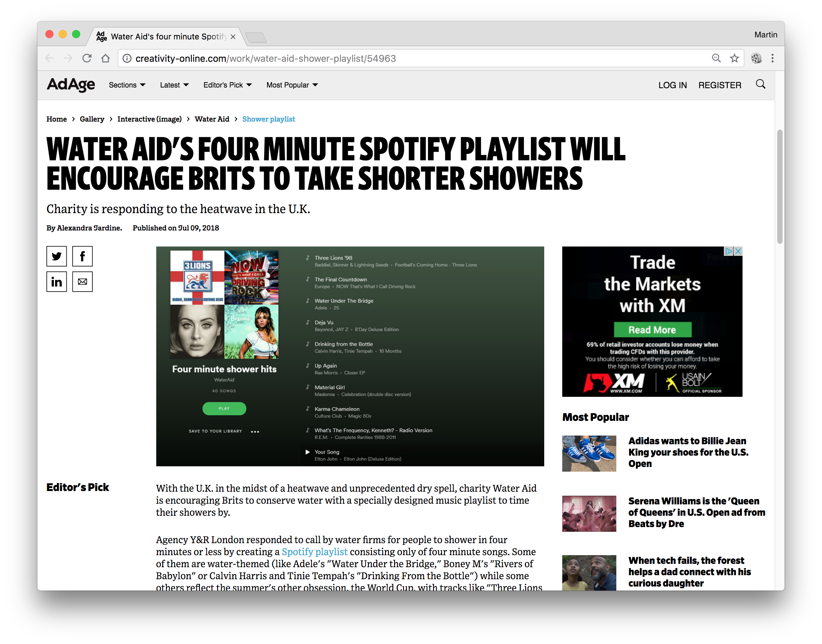The height and width of the screenshot is (644, 822).
Task: Open the Most Popular dropdown
Action: click(x=292, y=85)
